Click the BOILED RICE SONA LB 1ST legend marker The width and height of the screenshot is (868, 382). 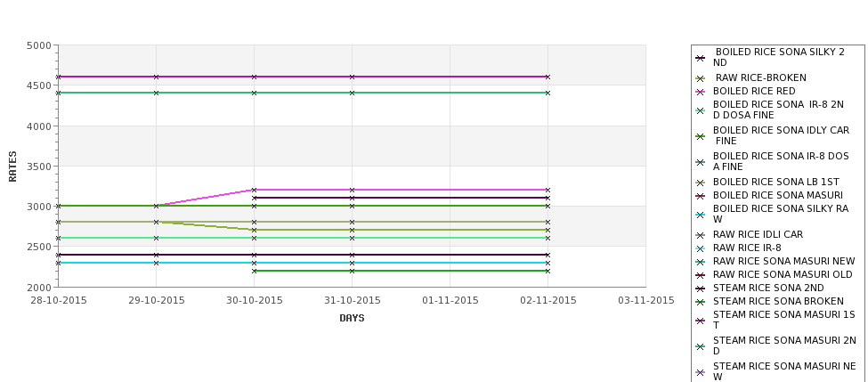coord(700,183)
